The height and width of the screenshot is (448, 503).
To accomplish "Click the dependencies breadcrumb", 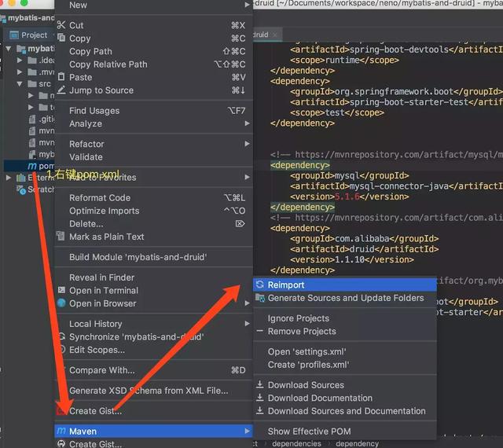I will click(x=296, y=443).
